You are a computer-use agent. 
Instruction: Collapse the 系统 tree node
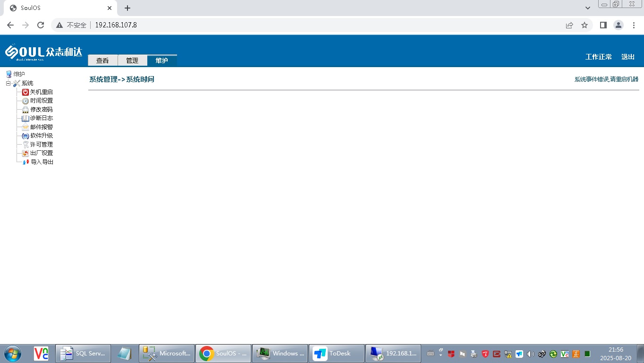(x=8, y=83)
